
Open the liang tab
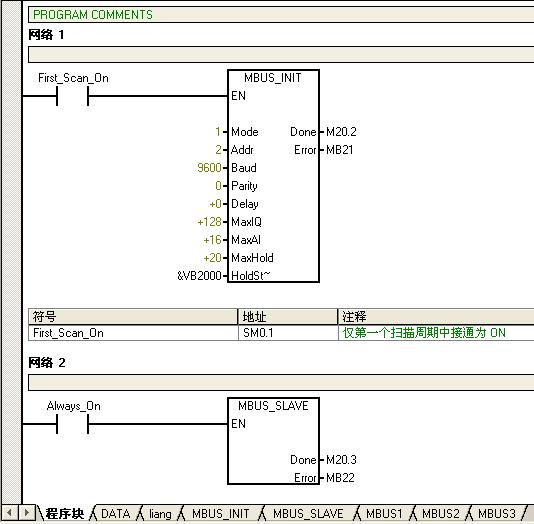[160, 514]
